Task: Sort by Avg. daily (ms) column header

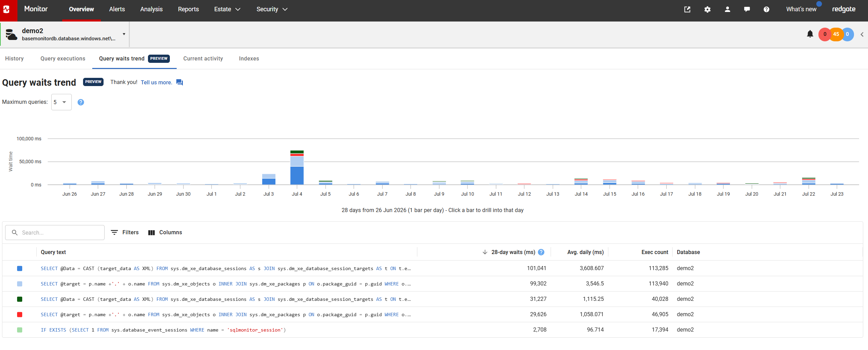Action: click(x=585, y=252)
